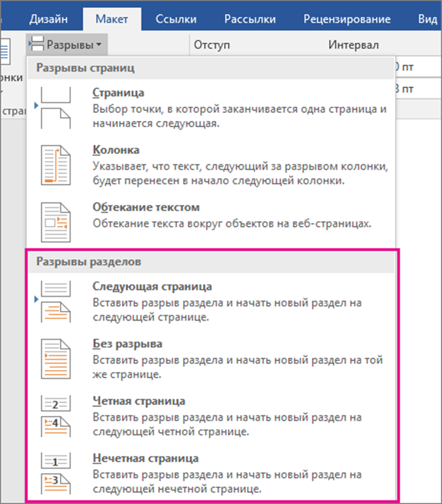This screenshot has width=442, height=504.
Task: Insert a Страница page break
Action: tap(211, 108)
